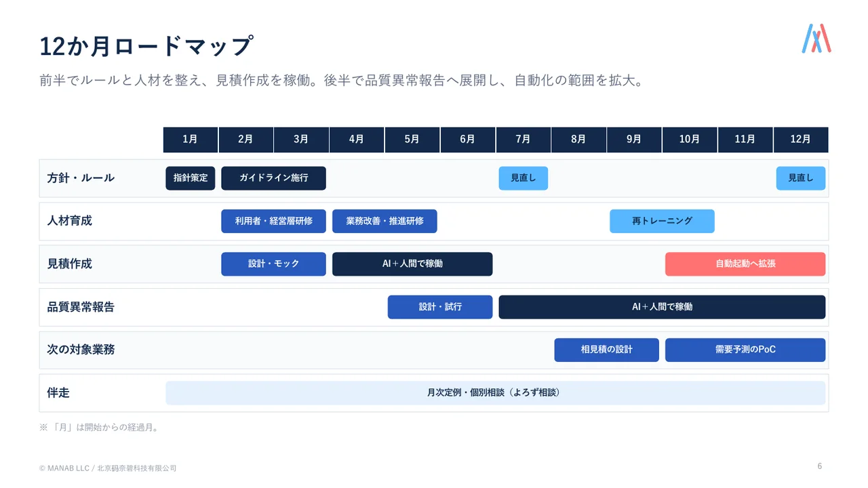
Task: Click the 方針・ルール row label
Action: click(x=81, y=178)
